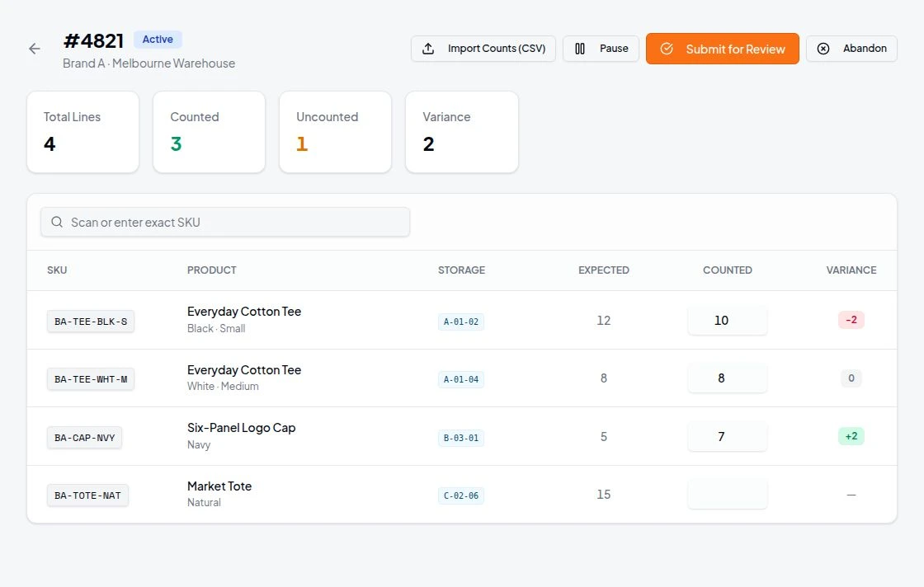Click the BA-TEE-WHT-M SKU chip
Screen dimensions: 924x587
pyautogui.click(x=91, y=379)
